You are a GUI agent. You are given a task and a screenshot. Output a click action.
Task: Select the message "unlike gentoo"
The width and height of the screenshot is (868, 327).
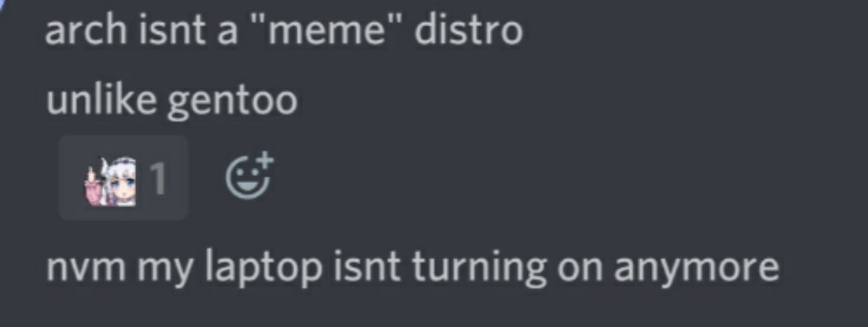[172, 101]
